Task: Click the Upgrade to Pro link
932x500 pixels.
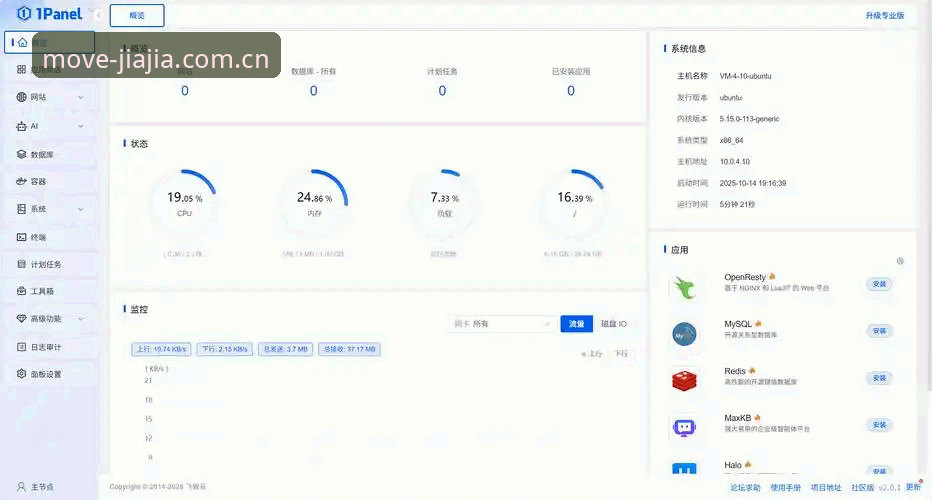Action: pos(884,15)
